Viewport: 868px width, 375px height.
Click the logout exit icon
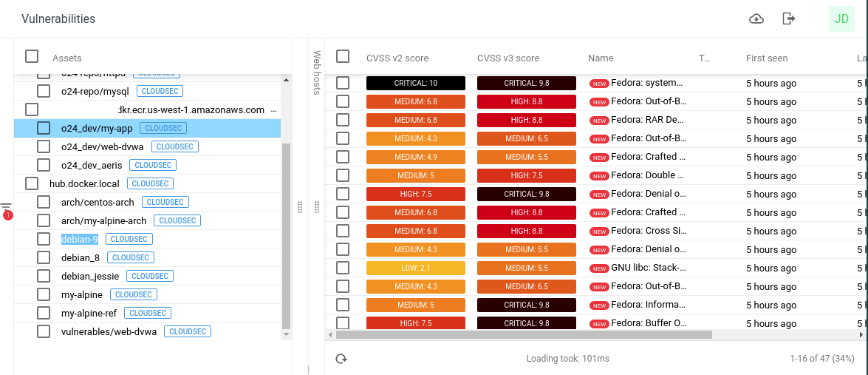tap(789, 19)
